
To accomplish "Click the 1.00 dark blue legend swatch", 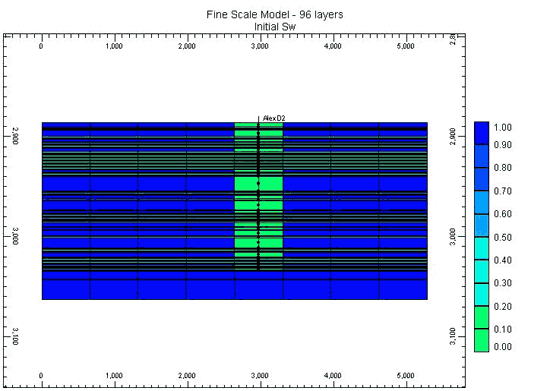I will 481,133.
